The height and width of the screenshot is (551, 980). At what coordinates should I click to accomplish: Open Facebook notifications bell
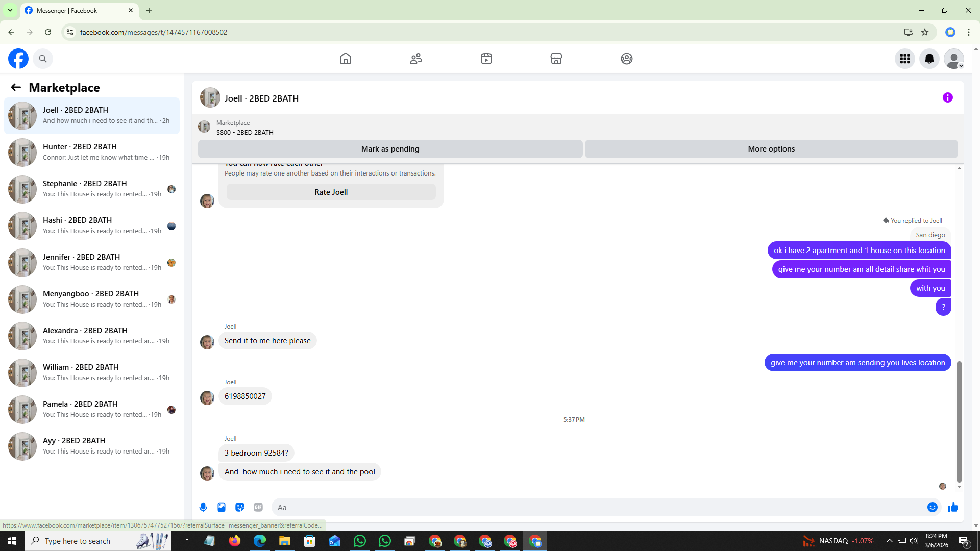(929, 59)
